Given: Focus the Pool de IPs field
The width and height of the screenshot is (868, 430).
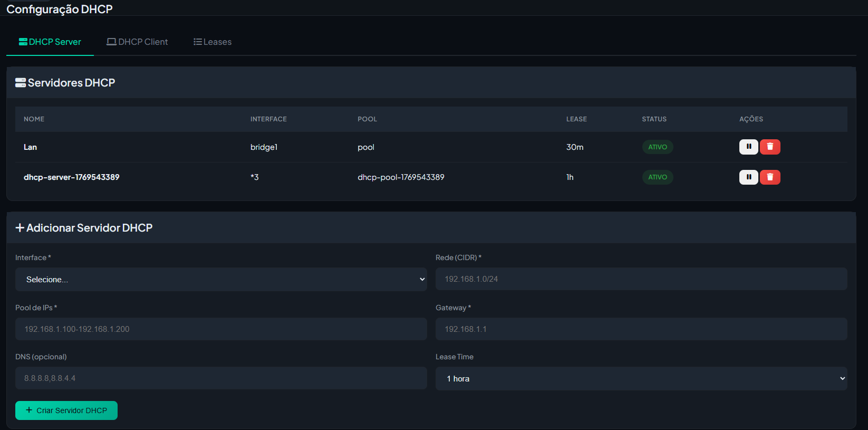Looking at the screenshot, I should pyautogui.click(x=221, y=329).
